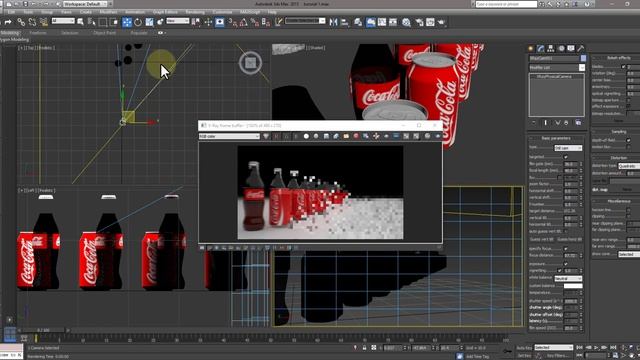This screenshot has width=640, height=360.
Task: Switch to the Object Paint ribbon tab
Action: (104, 33)
